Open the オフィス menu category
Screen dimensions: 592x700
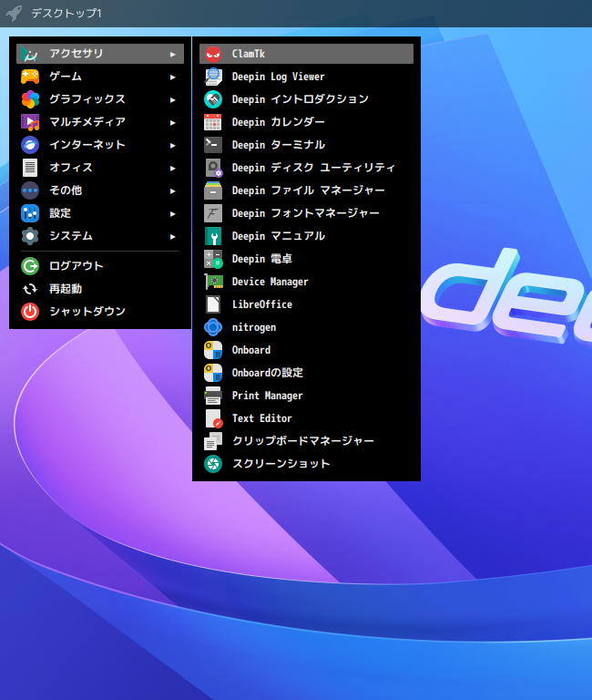click(x=100, y=168)
